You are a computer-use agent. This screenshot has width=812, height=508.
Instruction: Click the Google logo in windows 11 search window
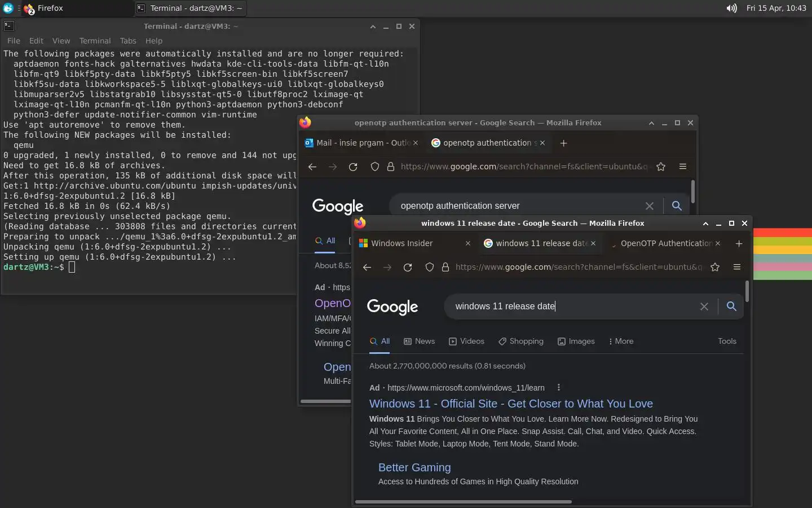pos(392,307)
